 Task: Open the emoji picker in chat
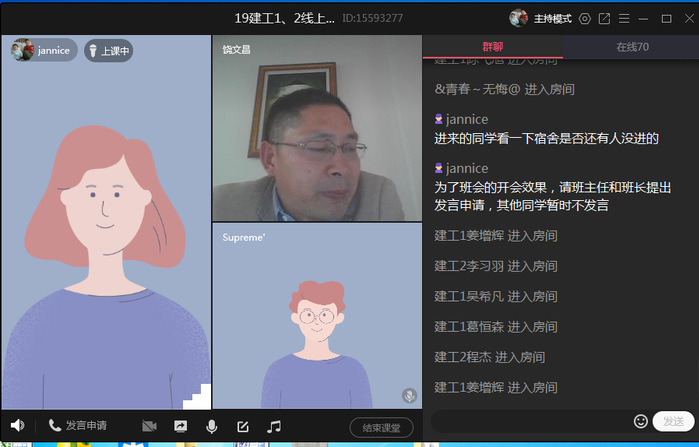pyautogui.click(x=641, y=421)
